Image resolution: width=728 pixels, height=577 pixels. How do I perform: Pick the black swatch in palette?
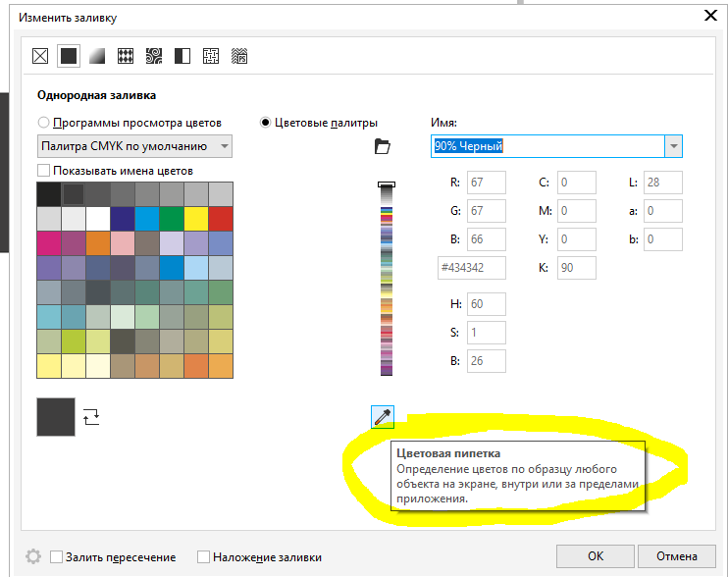click(x=49, y=194)
